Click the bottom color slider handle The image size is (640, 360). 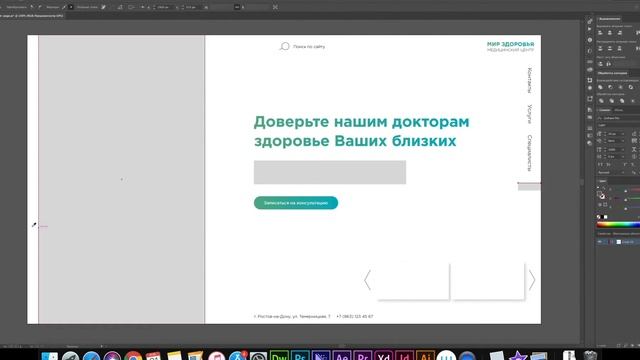click(626, 209)
